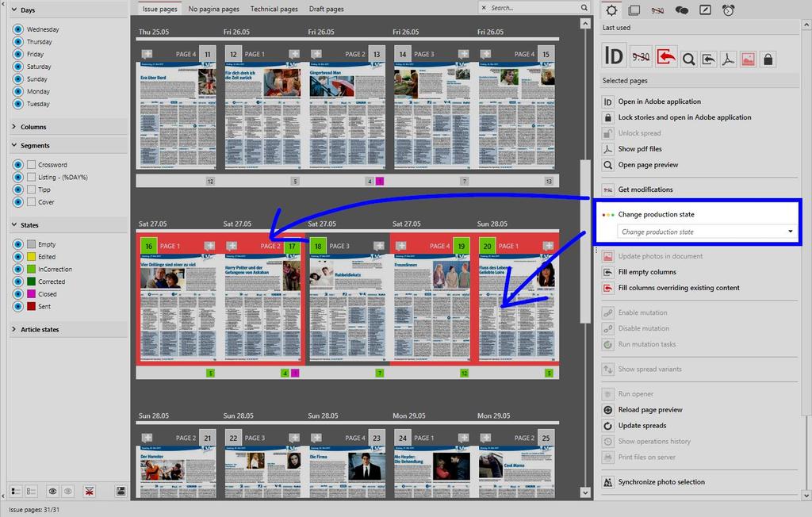812x517 pixels.
Task: Click Open page preview
Action: point(648,165)
